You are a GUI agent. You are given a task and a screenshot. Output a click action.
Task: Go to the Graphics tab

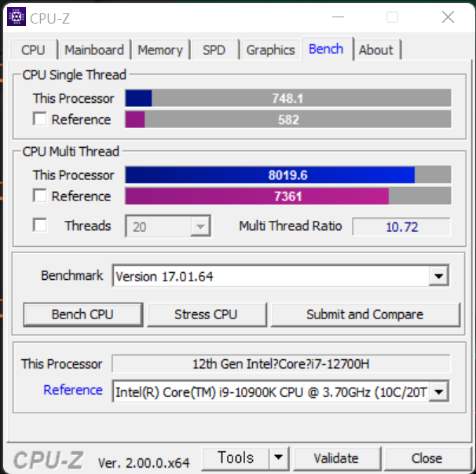pos(270,50)
